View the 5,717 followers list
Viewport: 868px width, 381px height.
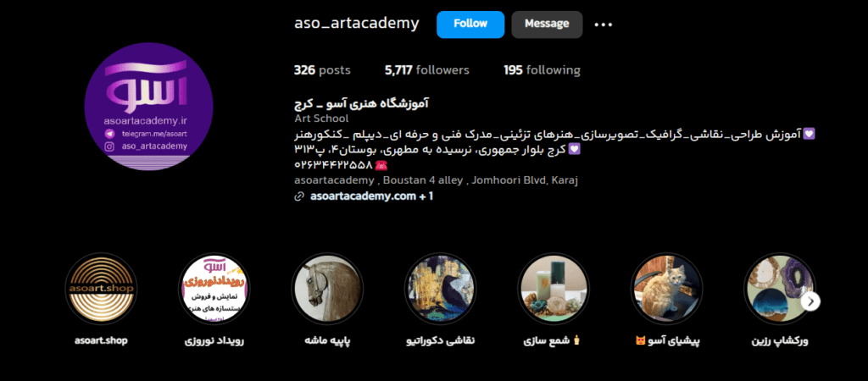point(427,70)
